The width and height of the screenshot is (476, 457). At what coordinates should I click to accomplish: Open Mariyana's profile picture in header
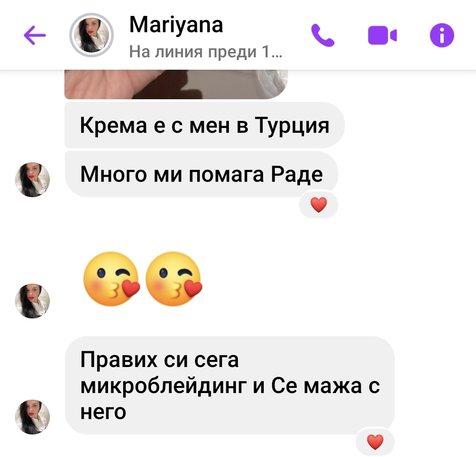coord(91,35)
